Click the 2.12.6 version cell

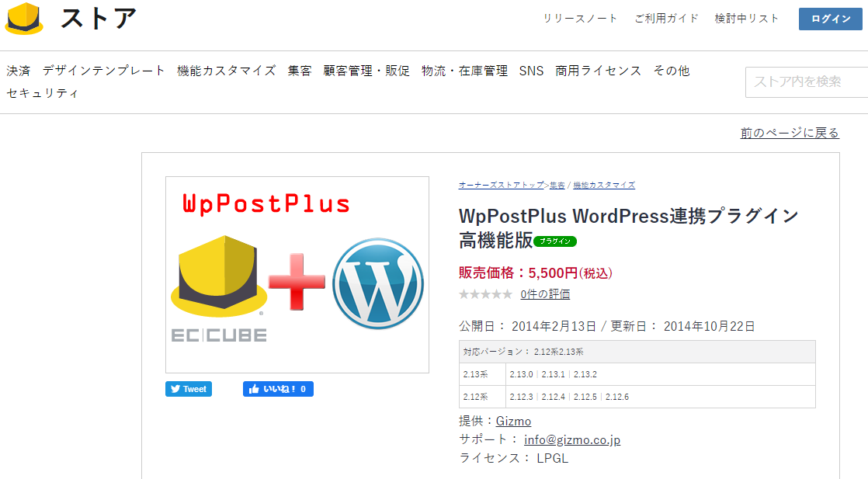pos(617,397)
